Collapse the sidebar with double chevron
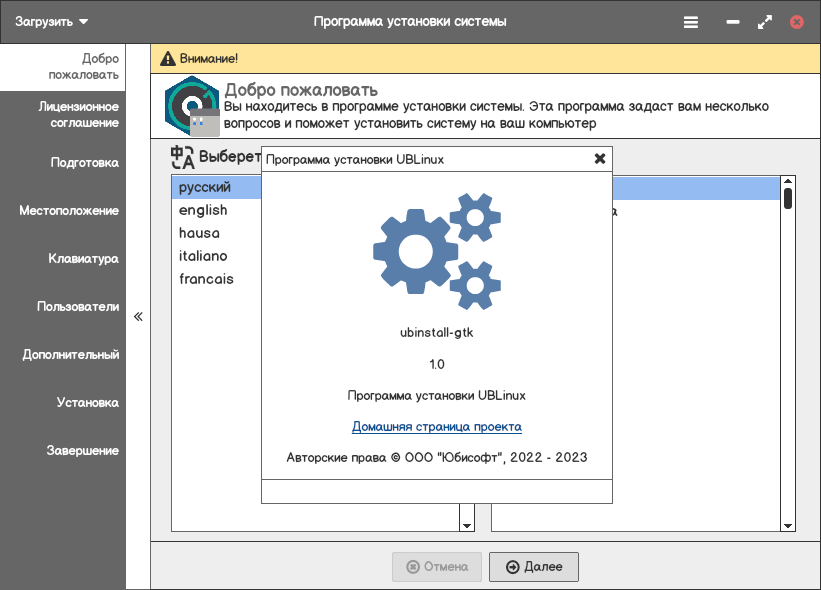Viewport: 821px width, 590px height. pos(138,316)
